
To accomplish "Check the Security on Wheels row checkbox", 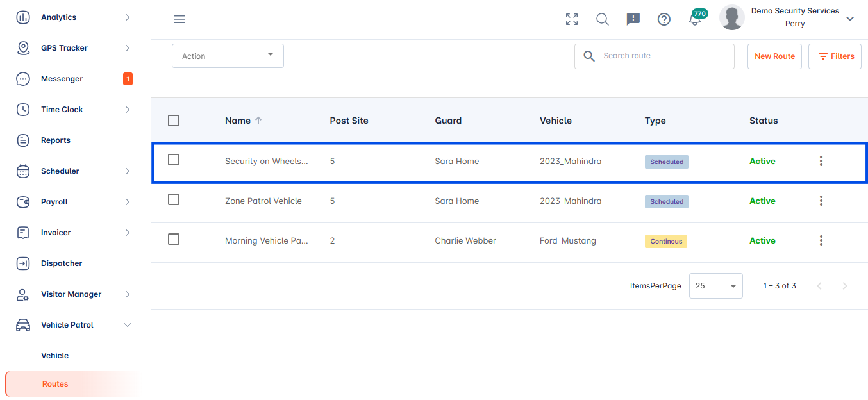I will point(174,160).
